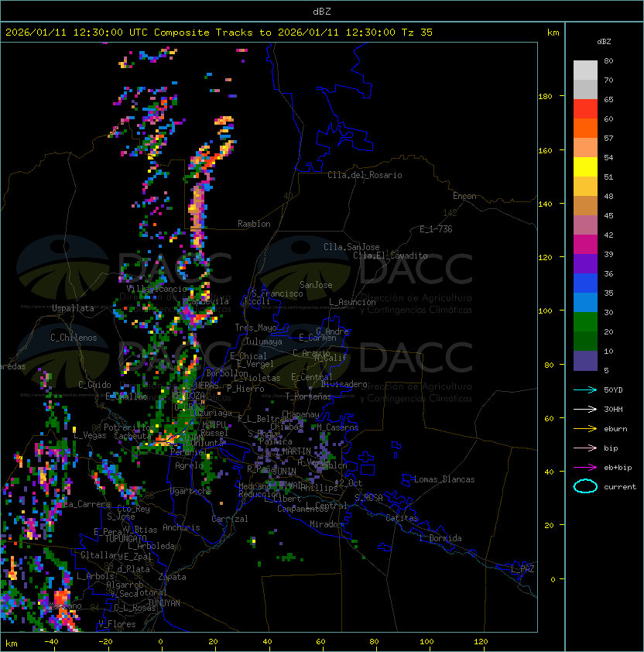Screen dimensions: 644x652
Task: Pick the bright yellow swatch below 54 dBZ
Action: click(585, 167)
